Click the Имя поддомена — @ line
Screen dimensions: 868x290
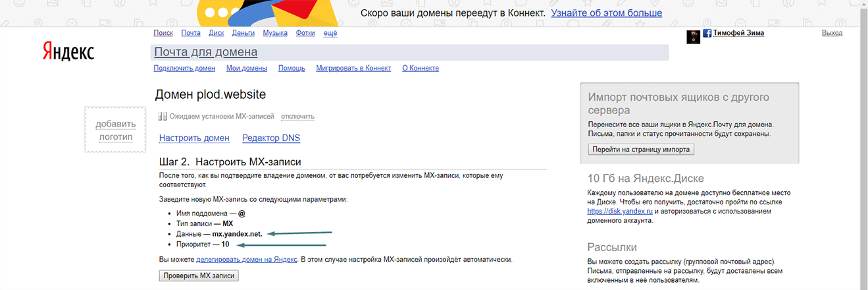[211, 214]
